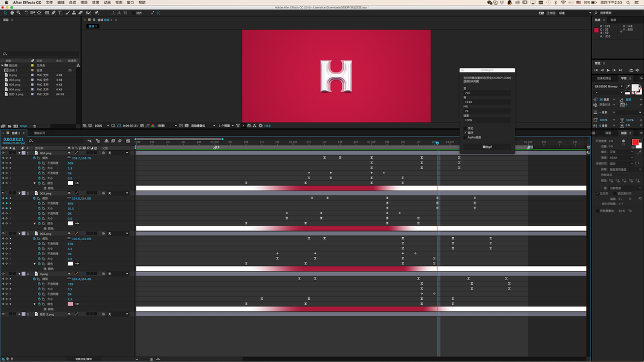Open the 合成 menu

click(73, 2)
